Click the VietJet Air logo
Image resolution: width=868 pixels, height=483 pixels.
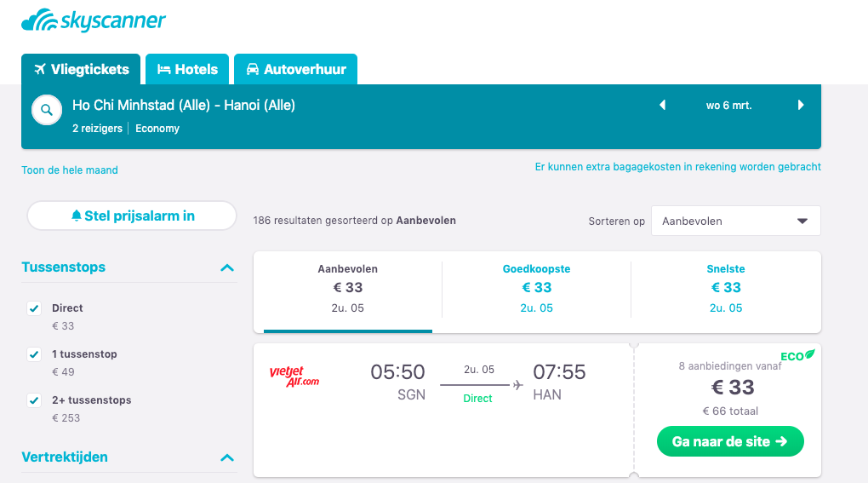tap(294, 376)
